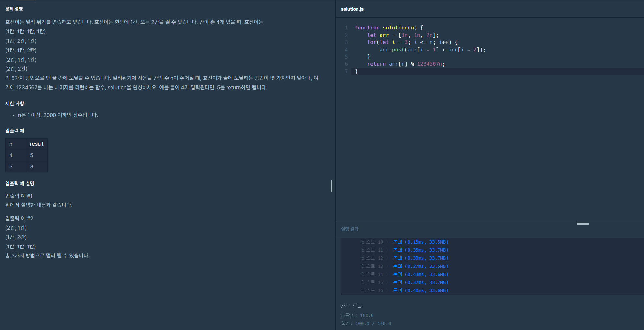Click the 테스트 16 result row
Image resolution: width=644 pixels, height=330 pixels.
point(405,290)
